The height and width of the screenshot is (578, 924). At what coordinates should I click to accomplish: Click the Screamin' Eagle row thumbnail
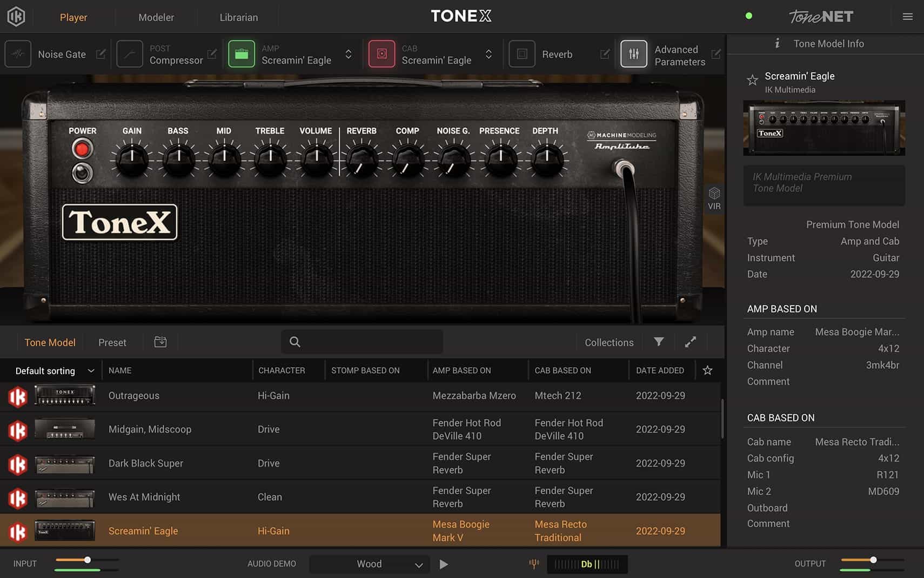[65, 530]
